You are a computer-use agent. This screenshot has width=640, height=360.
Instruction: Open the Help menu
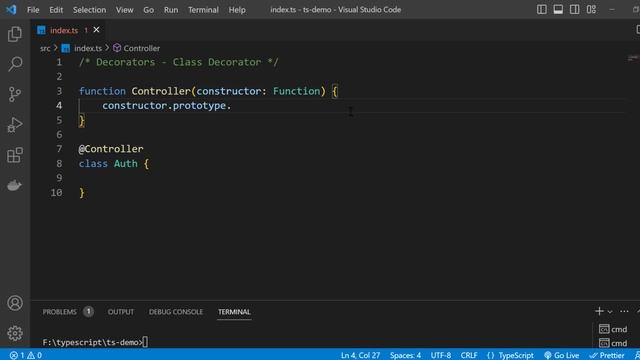tap(237, 10)
